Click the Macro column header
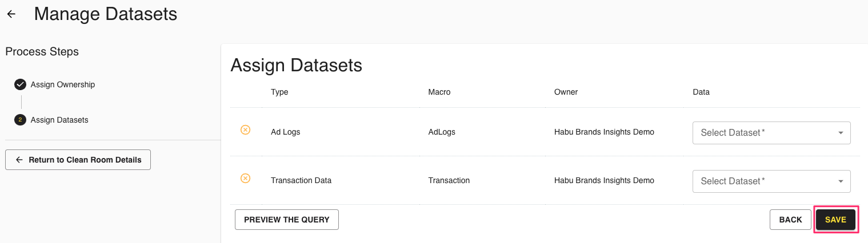The image size is (868, 243). point(439,92)
